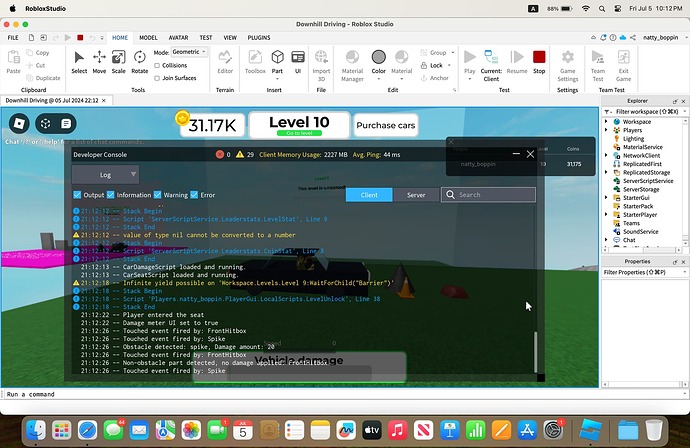Expand the Players tree node
Viewport: 690px width, 448px height.
[x=606, y=130]
